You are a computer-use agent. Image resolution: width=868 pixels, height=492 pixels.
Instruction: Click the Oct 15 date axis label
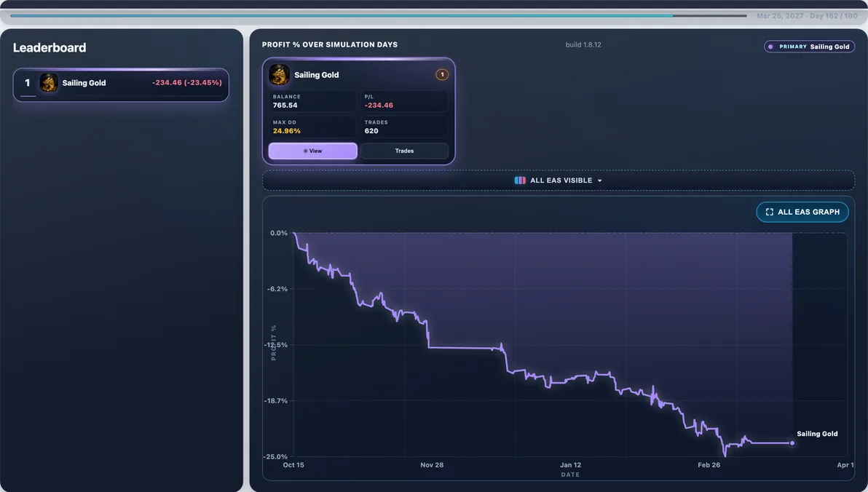(x=293, y=465)
